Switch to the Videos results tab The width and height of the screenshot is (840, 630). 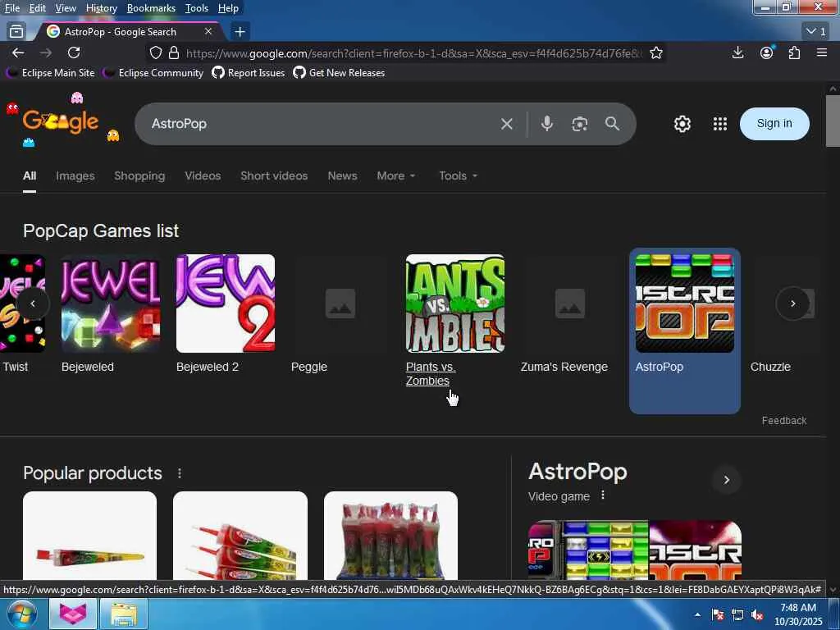[203, 176]
